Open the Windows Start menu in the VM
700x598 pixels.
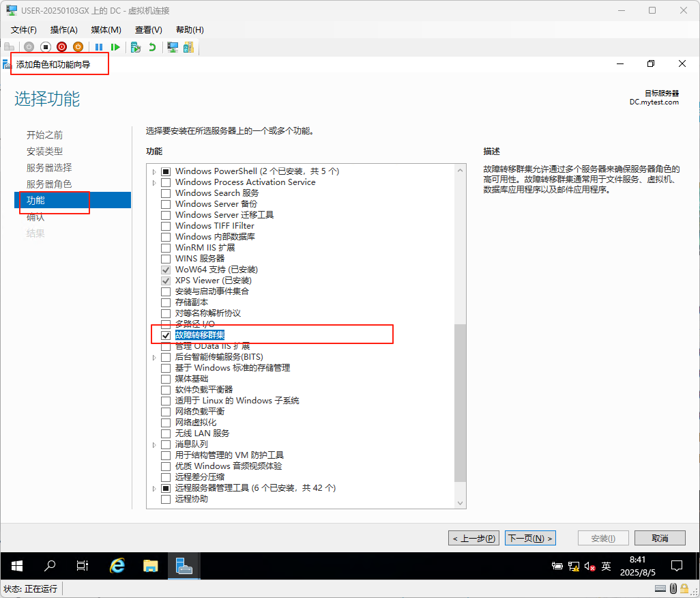click(17, 566)
